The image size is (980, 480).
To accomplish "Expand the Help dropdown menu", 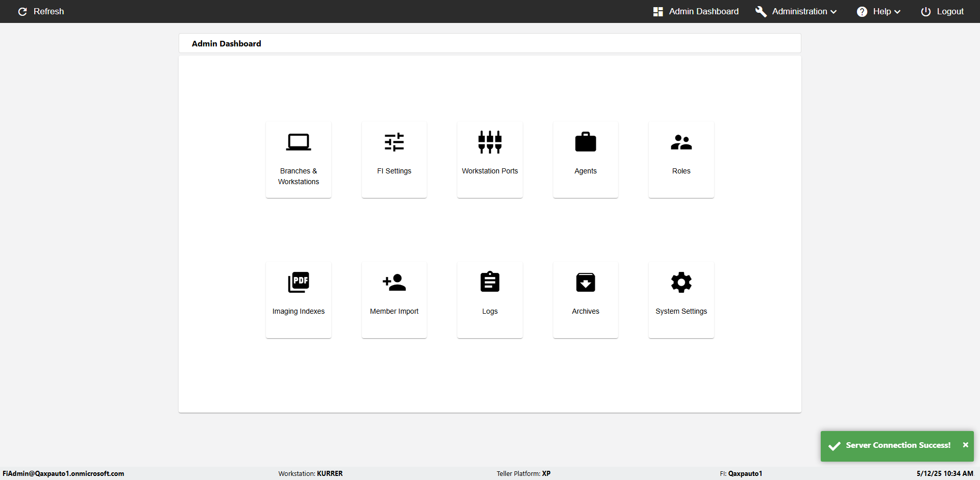I will (x=878, y=11).
